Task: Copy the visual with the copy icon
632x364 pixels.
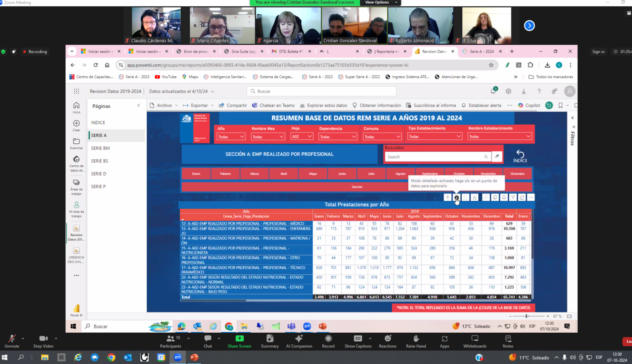Action: click(495, 197)
